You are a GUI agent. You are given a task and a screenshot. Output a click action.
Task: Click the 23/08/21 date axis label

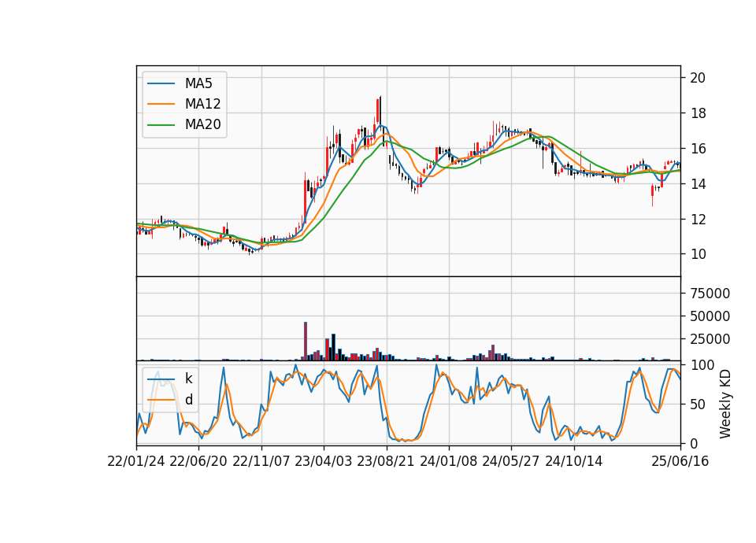click(x=386, y=461)
